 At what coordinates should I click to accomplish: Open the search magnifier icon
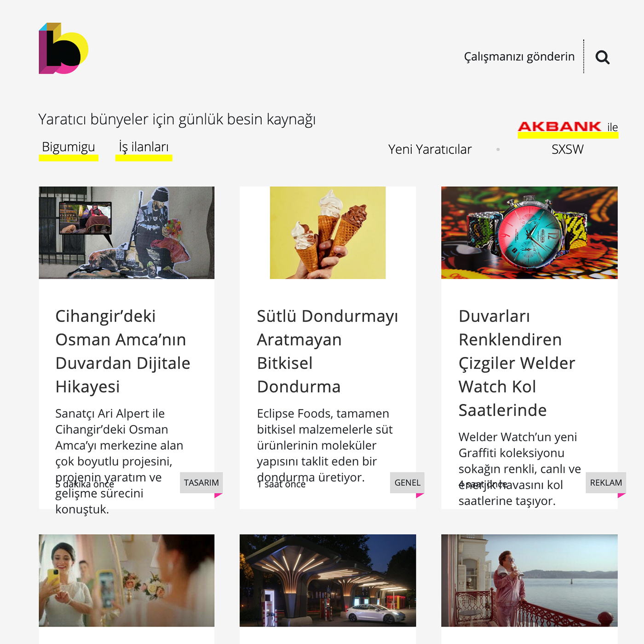(602, 57)
